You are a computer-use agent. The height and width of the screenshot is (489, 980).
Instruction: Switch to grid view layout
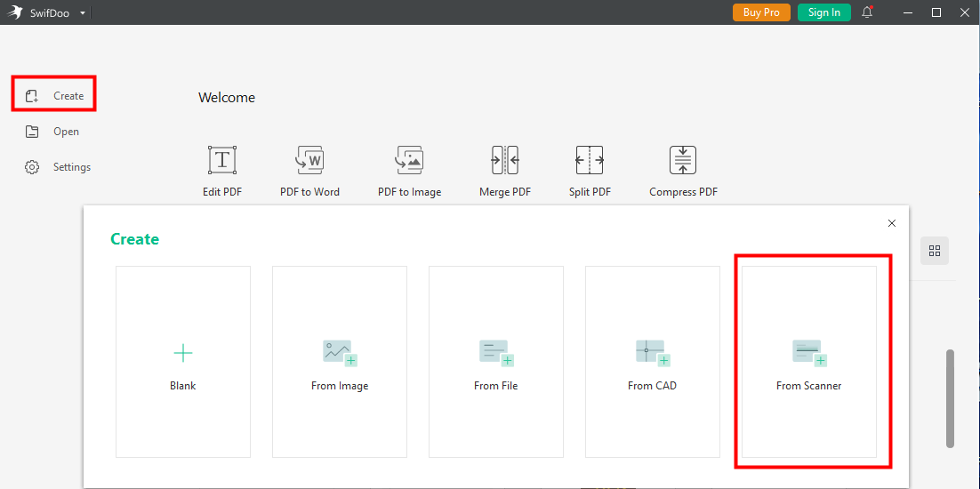tap(935, 251)
